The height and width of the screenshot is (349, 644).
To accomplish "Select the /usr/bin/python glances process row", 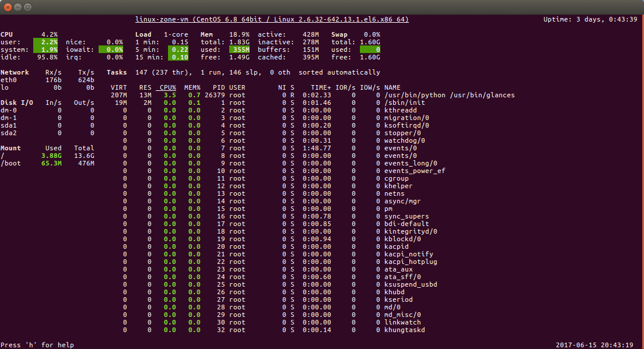I will click(x=449, y=95).
